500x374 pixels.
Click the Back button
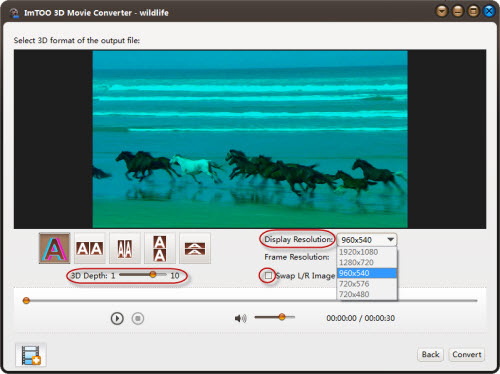(430, 355)
